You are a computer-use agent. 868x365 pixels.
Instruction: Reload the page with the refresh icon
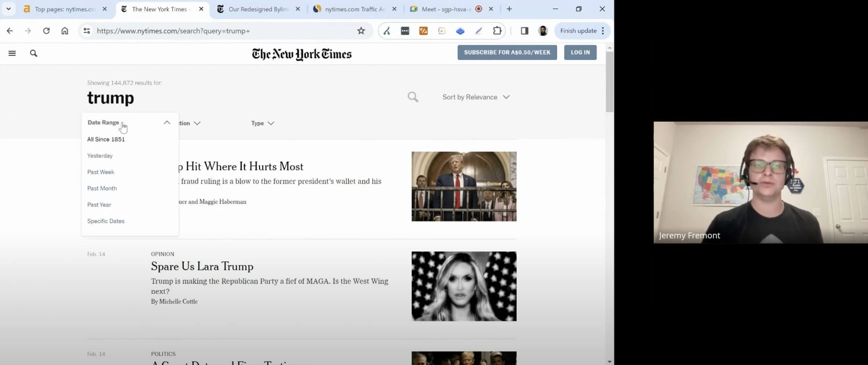pos(46,31)
